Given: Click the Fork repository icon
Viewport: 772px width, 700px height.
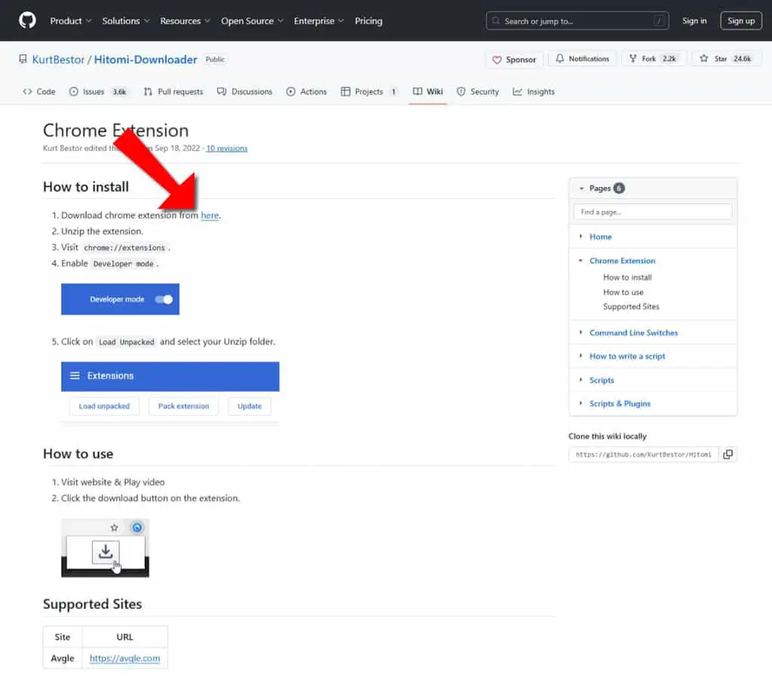Looking at the screenshot, I should 633,59.
